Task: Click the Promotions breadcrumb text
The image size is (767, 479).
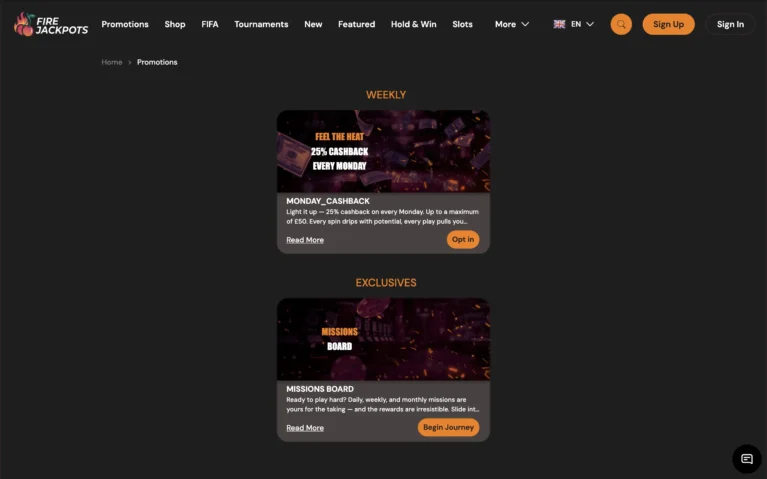Action: tap(157, 62)
